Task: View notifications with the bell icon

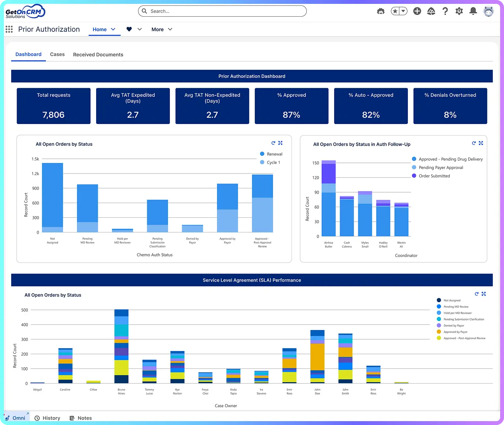Action: (x=473, y=11)
